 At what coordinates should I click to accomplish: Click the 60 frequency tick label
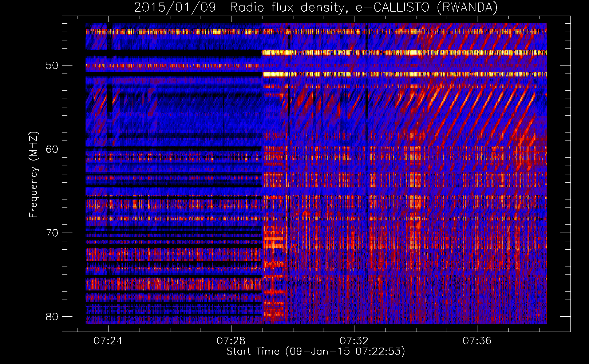(52, 149)
